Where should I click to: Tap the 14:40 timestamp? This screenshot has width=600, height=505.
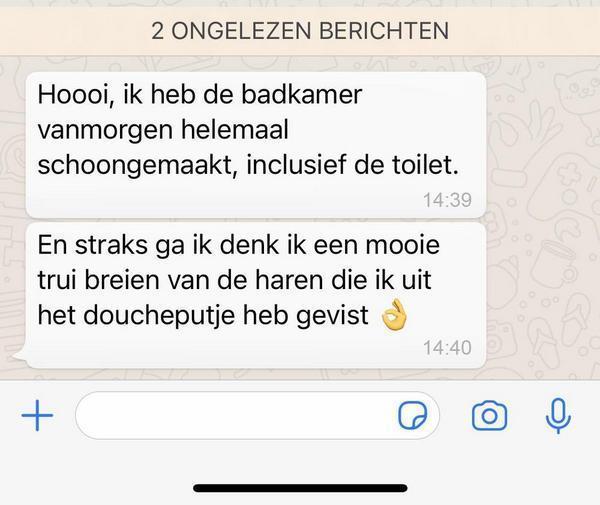click(x=447, y=348)
